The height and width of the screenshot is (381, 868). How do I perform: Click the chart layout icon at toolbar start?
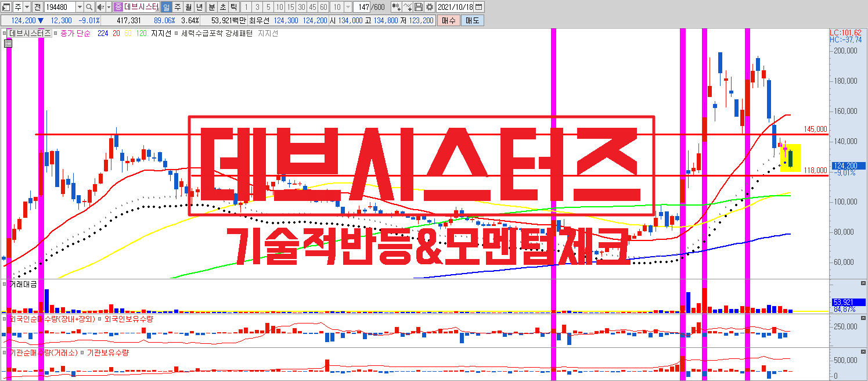click(6, 7)
